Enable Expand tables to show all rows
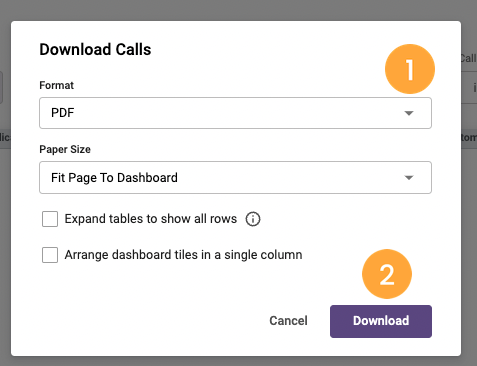This screenshot has height=366, width=477. click(50, 219)
